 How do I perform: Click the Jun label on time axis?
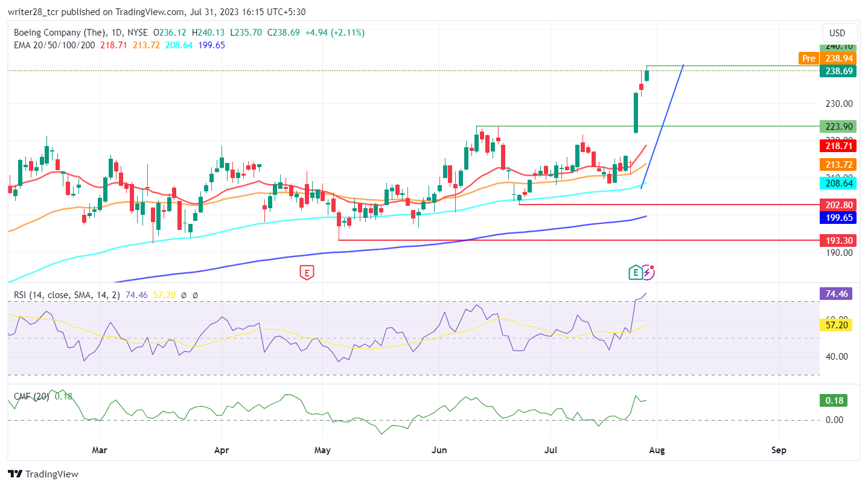click(439, 450)
